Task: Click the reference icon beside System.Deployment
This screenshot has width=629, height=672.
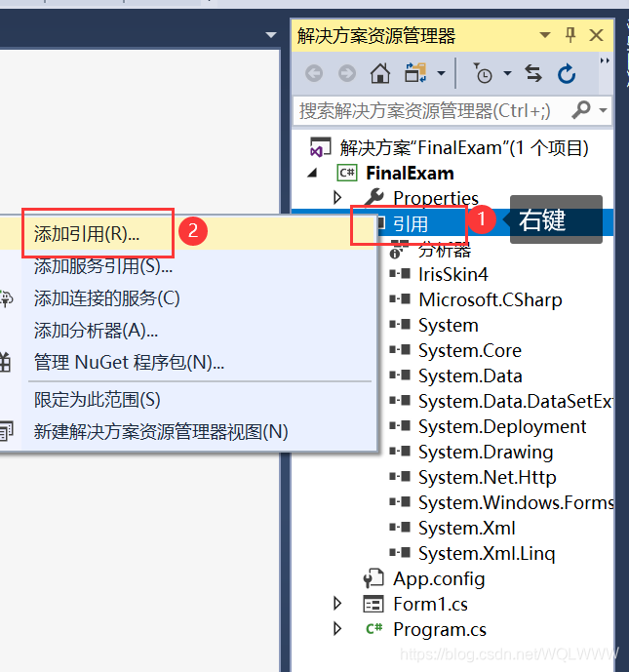Action: click(x=400, y=425)
